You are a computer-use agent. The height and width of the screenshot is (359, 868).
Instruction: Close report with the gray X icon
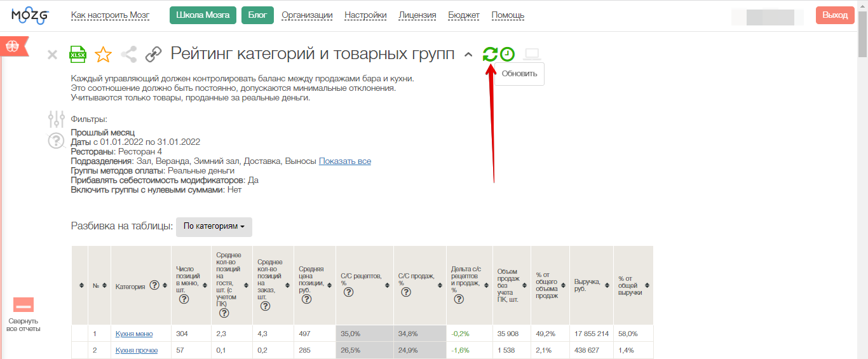click(x=53, y=55)
